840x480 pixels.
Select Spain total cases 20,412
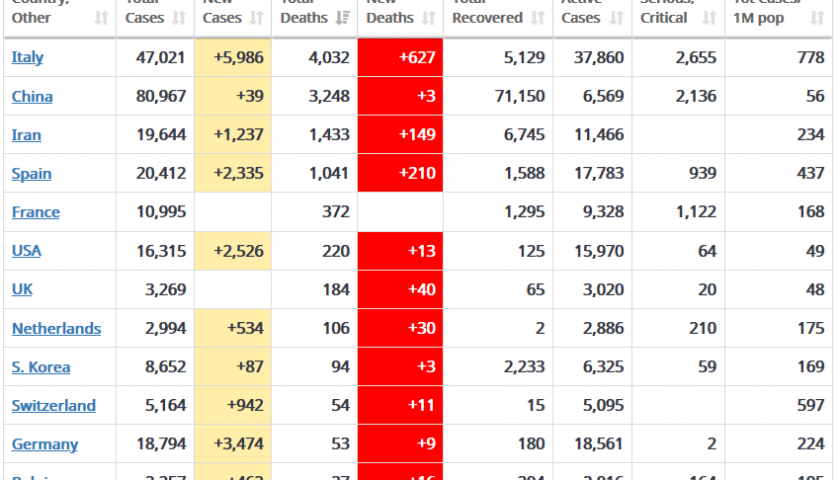click(x=161, y=173)
